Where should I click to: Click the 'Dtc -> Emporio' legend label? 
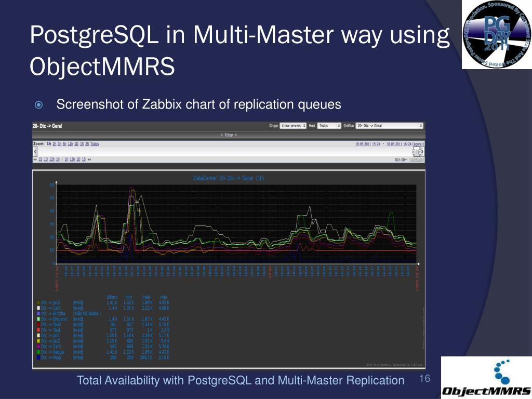(54, 319)
